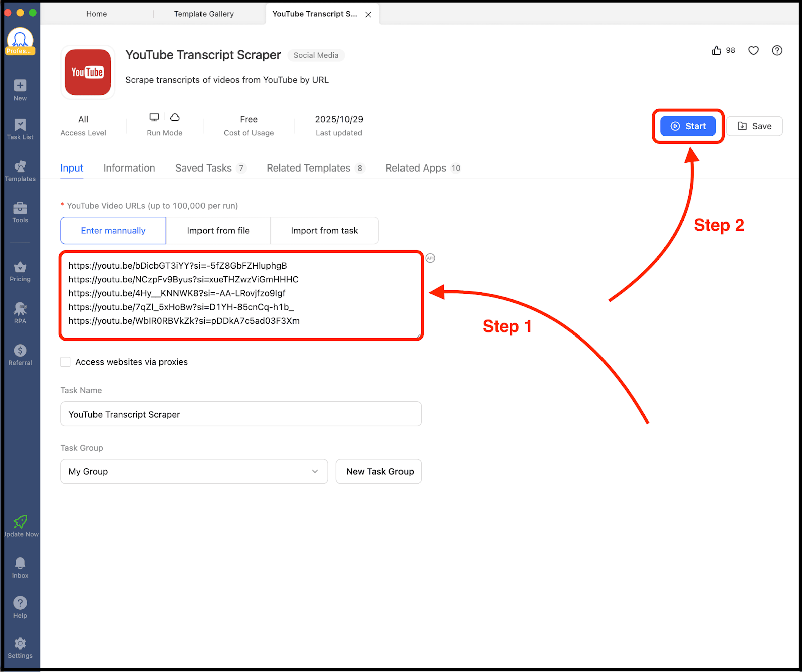Open the Pricing page

click(20, 271)
